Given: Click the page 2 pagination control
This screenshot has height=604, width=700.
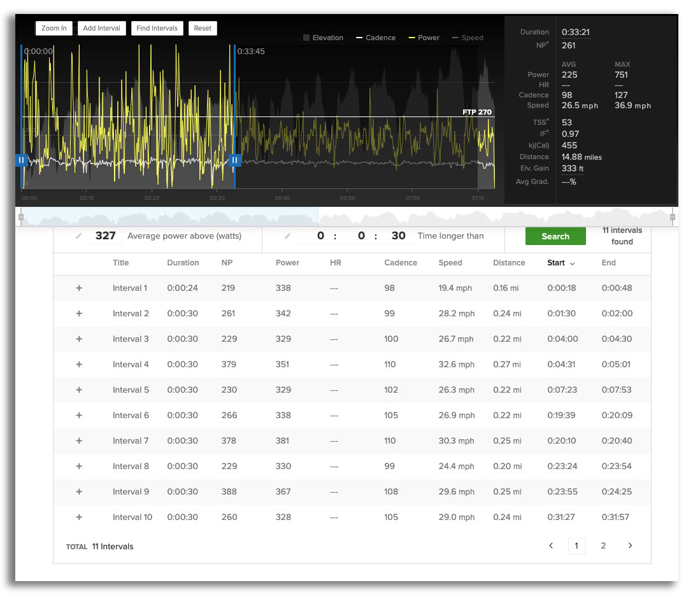Looking at the screenshot, I should [x=603, y=545].
